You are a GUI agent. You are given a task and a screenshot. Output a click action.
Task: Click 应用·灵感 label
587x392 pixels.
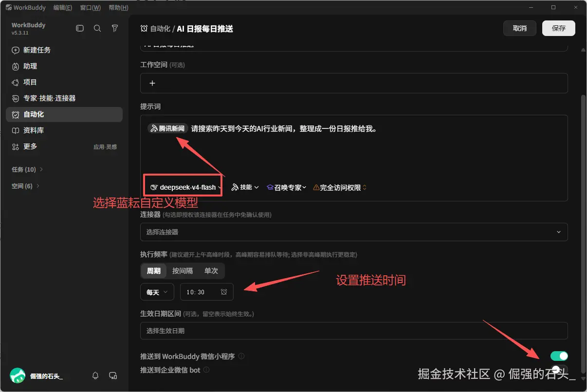[105, 147]
